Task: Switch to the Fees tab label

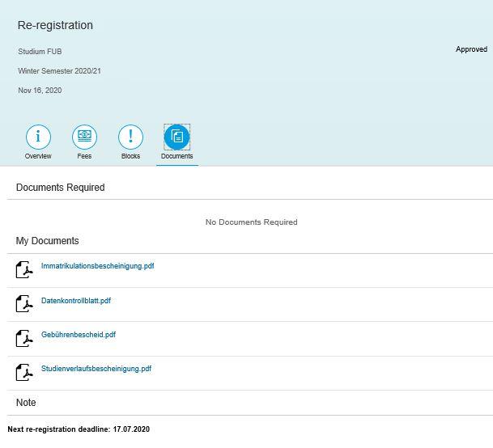Action: click(84, 156)
